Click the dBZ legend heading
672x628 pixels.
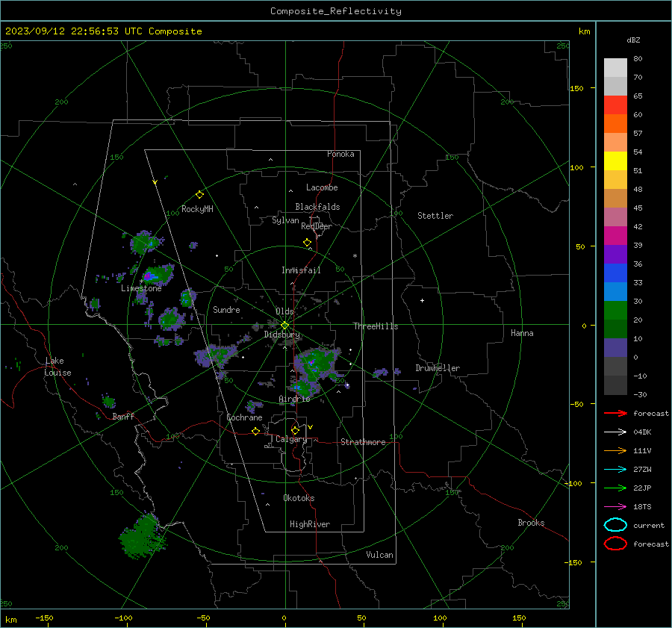click(633, 40)
